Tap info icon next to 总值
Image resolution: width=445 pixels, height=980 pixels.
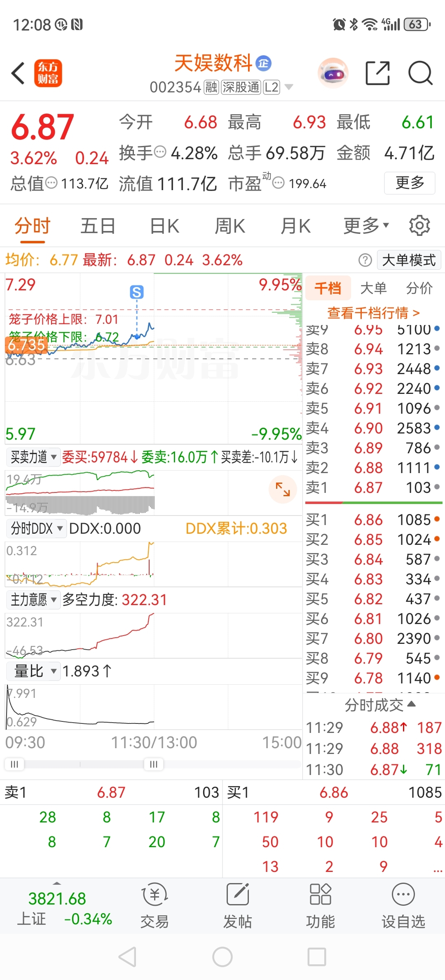(x=51, y=183)
